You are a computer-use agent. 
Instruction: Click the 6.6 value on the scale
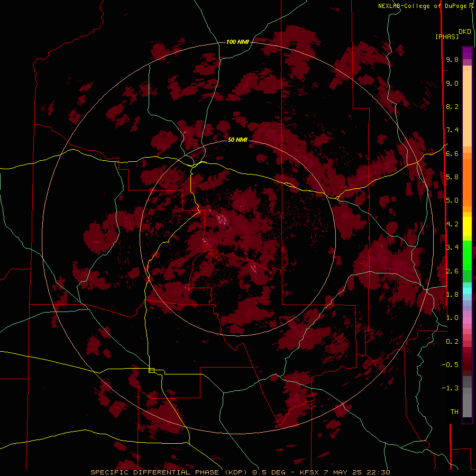(x=452, y=153)
